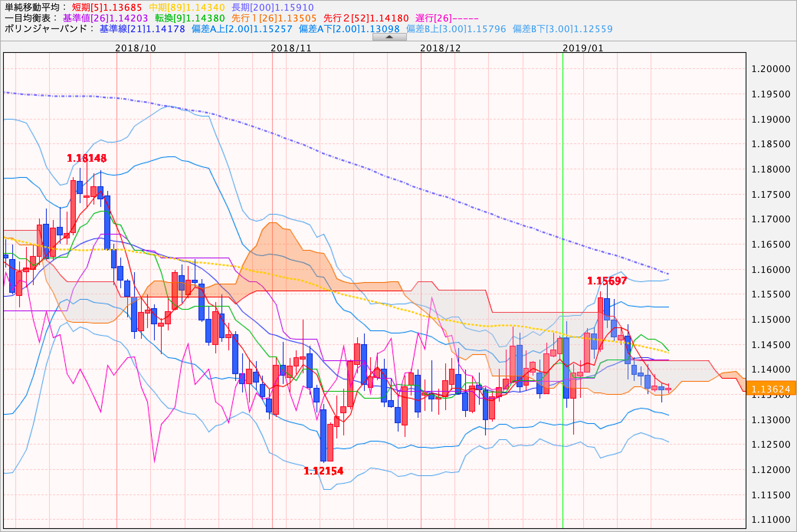The image size is (797, 532).
Task: Click Bollinger deviation A lower 1.13098
Action: [349, 29]
